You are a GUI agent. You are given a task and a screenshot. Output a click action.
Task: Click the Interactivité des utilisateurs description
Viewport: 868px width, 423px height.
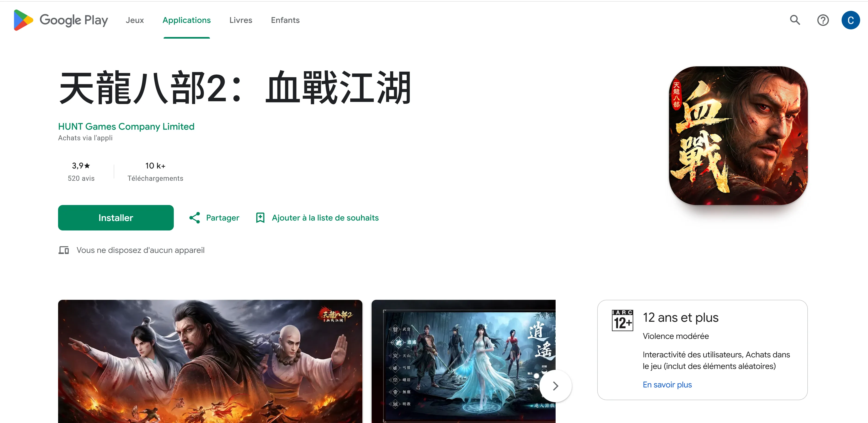(x=716, y=360)
